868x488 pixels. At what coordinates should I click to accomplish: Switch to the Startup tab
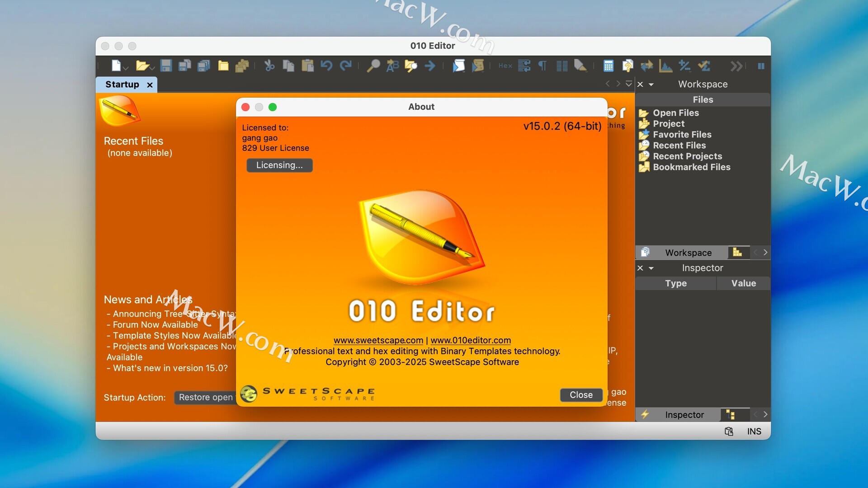122,84
